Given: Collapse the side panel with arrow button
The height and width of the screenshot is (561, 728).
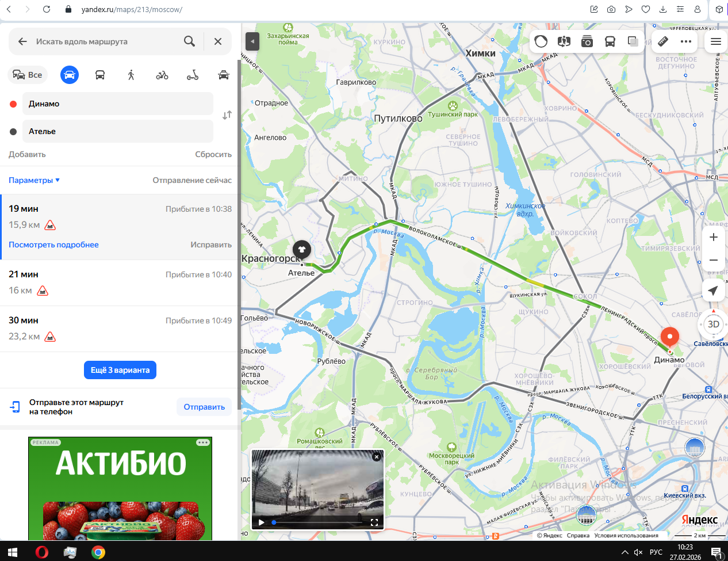Looking at the screenshot, I should (x=252, y=41).
